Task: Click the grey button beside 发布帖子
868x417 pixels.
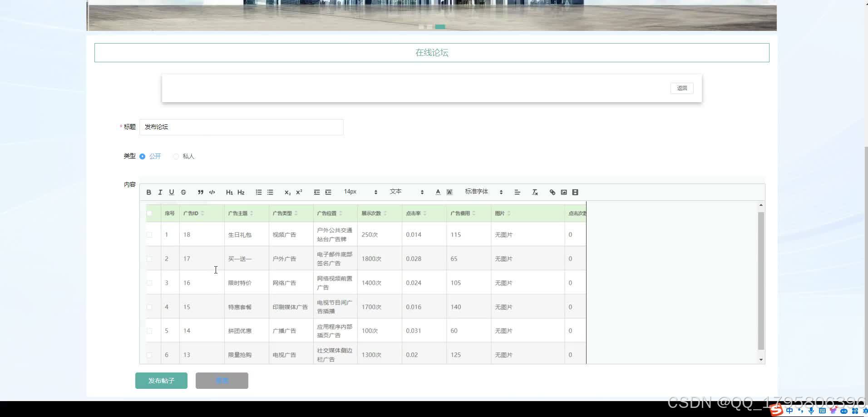Action: [x=222, y=381]
